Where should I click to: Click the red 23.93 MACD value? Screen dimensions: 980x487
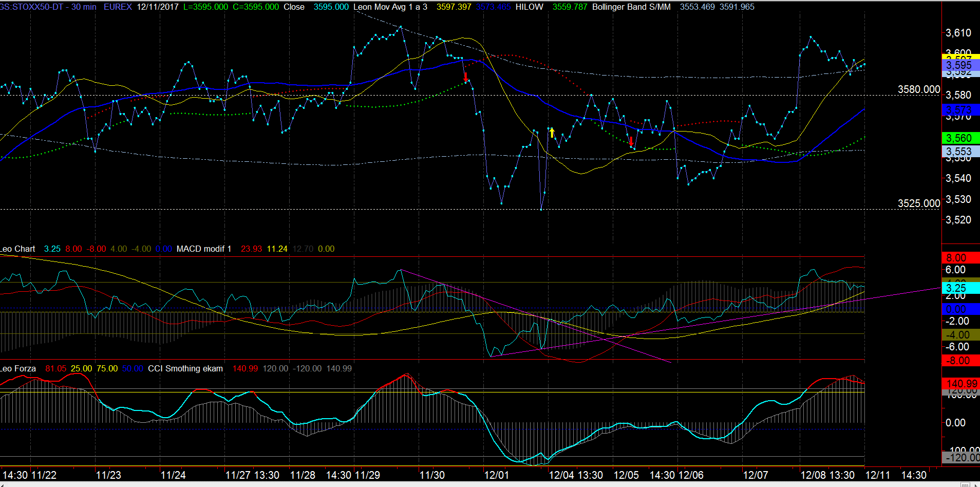pos(251,249)
